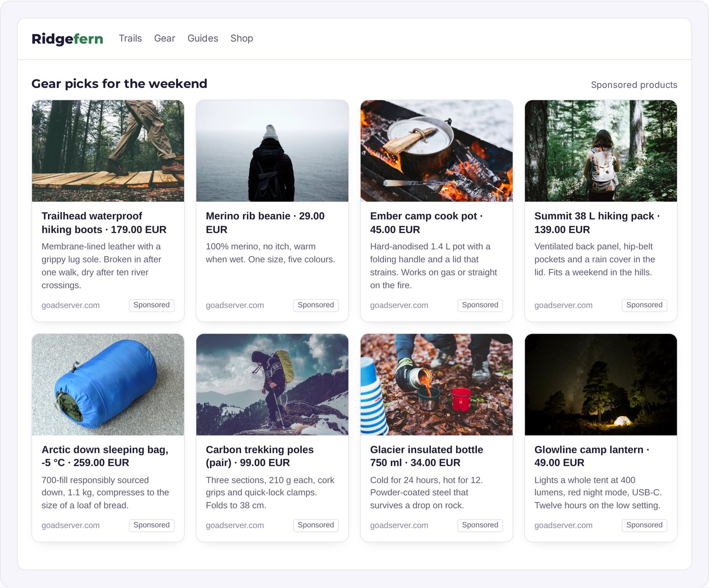Click Sponsored badge on sleeping bag card
This screenshot has height=588, width=709.
point(152,525)
